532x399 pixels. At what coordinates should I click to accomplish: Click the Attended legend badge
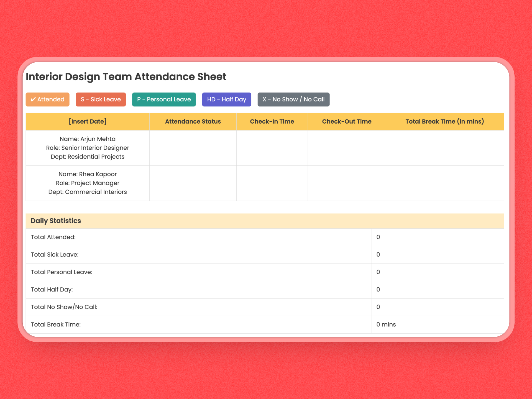(47, 99)
